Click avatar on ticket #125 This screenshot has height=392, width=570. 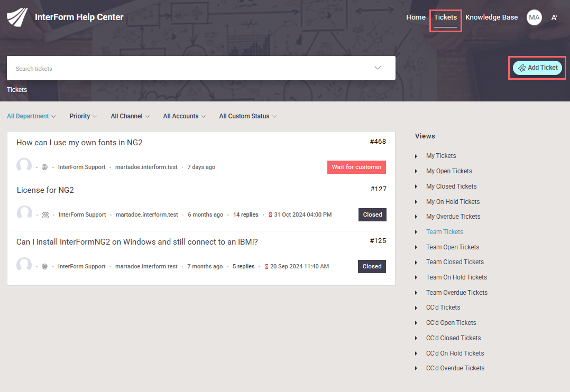(x=24, y=264)
